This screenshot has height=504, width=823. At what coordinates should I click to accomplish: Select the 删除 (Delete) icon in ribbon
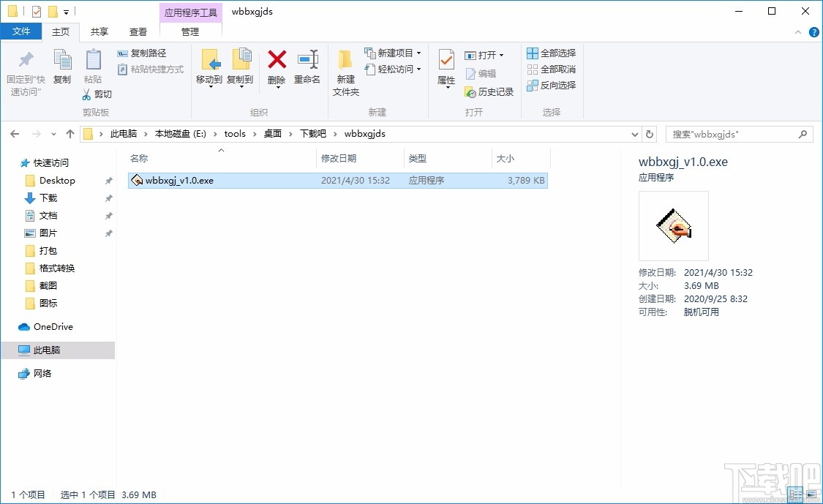[x=277, y=67]
